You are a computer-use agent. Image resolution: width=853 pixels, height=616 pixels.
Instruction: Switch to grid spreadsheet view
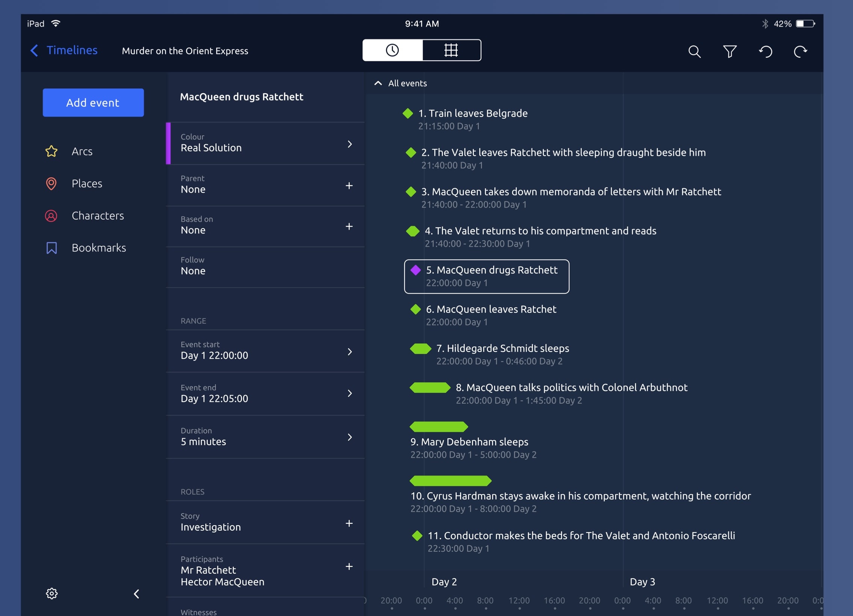(x=451, y=50)
